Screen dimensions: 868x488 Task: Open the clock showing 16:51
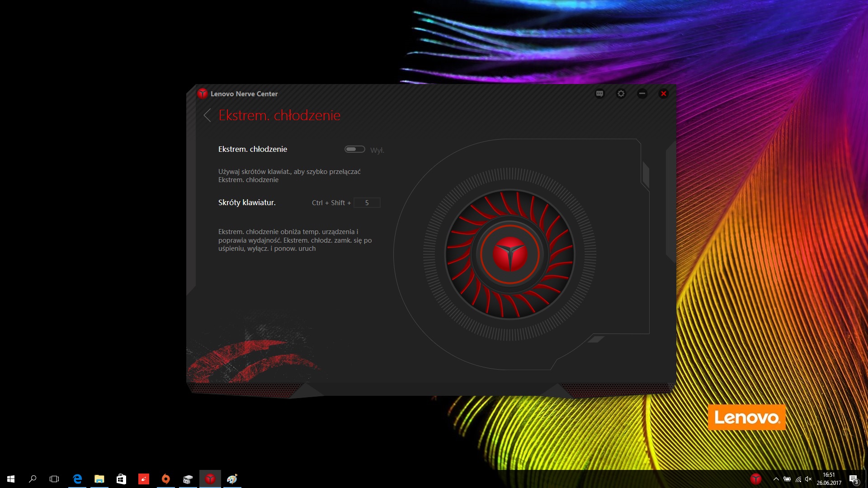829,479
